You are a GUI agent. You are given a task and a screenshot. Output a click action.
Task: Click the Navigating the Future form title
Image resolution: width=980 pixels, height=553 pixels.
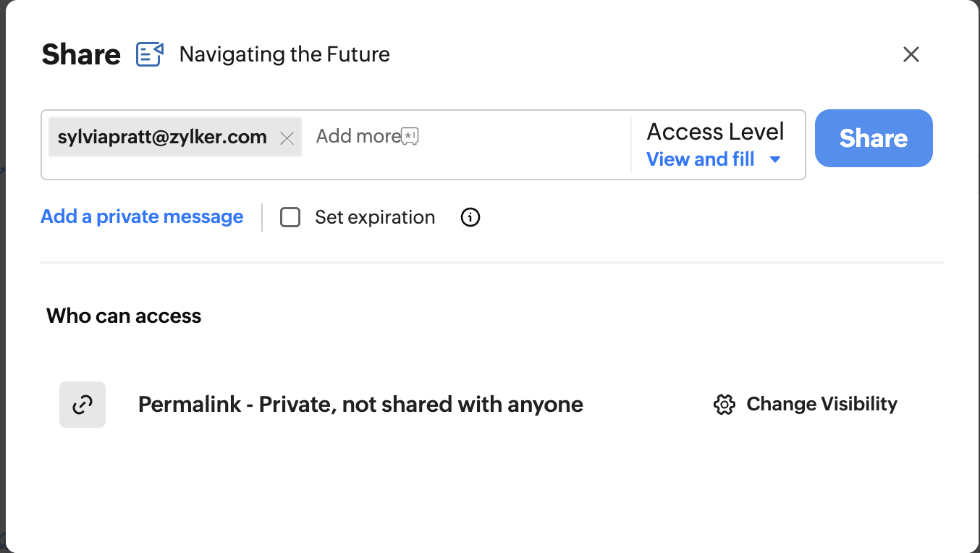(x=284, y=54)
